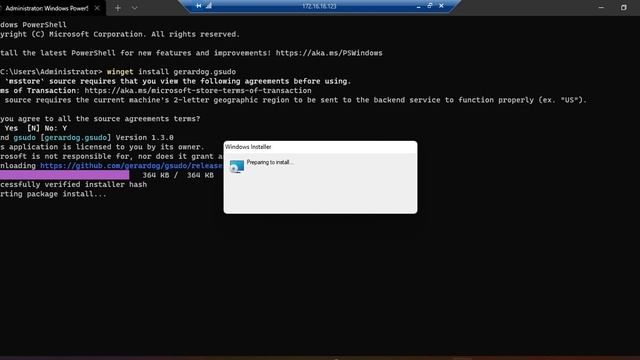The width and height of the screenshot is (640, 360).
Task: Close the remote desktop connection bar
Action: (441, 6)
